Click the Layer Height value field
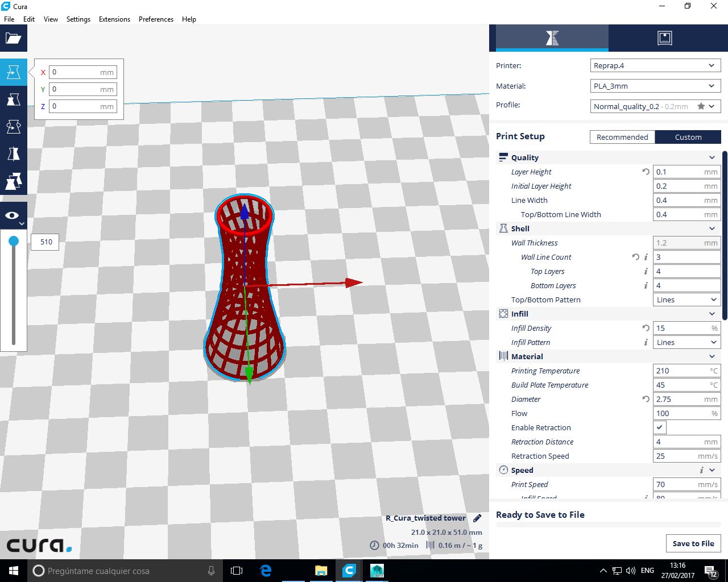728x582 pixels. (687, 172)
